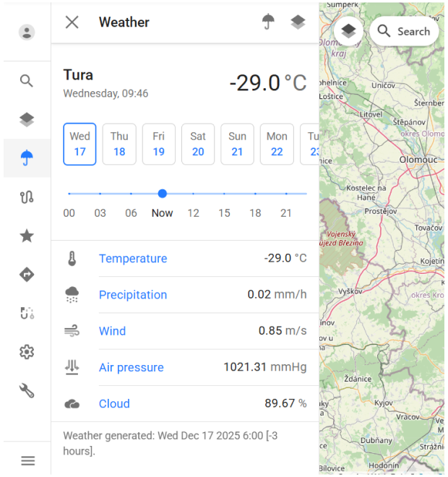448x477 pixels.
Task: Click the Precipitation link
Action: point(133,295)
